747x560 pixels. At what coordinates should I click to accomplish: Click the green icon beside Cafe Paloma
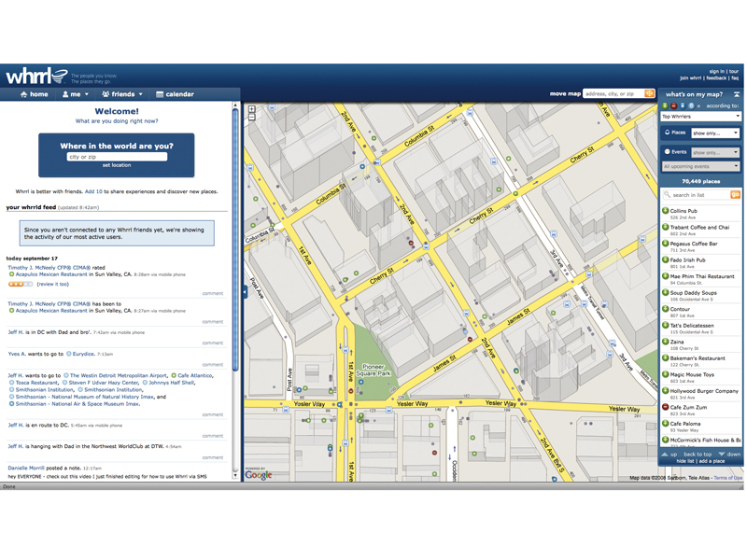tap(665, 424)
